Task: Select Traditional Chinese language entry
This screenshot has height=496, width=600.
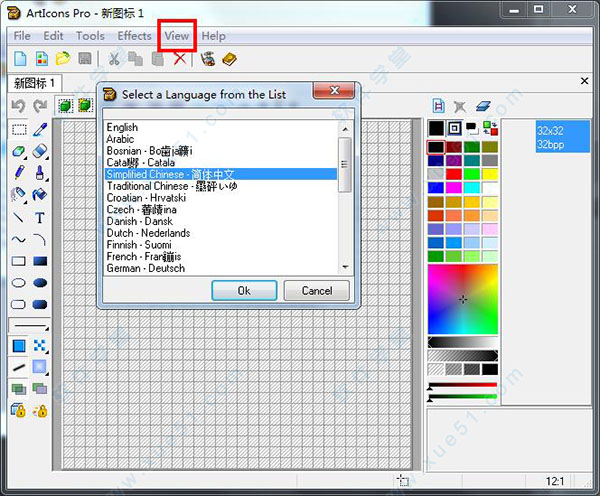Action: point(221,186)
